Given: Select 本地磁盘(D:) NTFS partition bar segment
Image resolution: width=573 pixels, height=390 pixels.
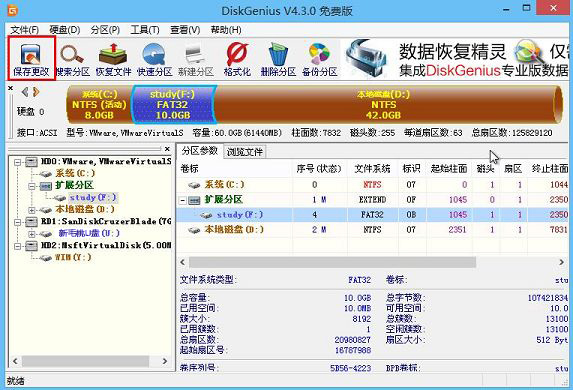Looking at the screenshot, I should [x=384, y=105].
